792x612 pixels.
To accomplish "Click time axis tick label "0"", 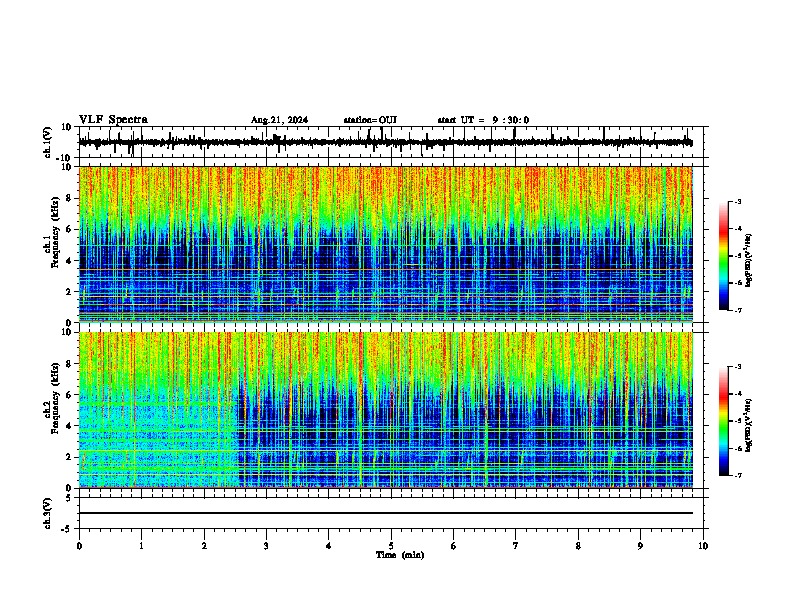I will click(x=79, y=546).
